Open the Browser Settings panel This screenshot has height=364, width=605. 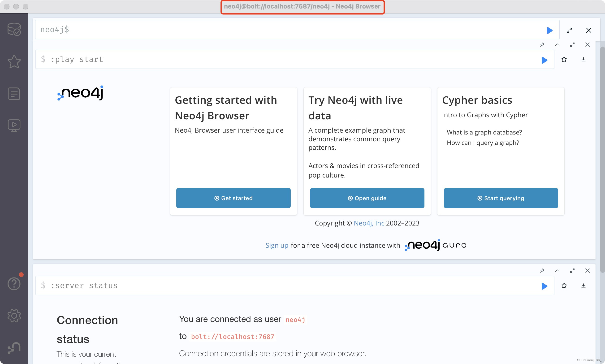[14, 316]
